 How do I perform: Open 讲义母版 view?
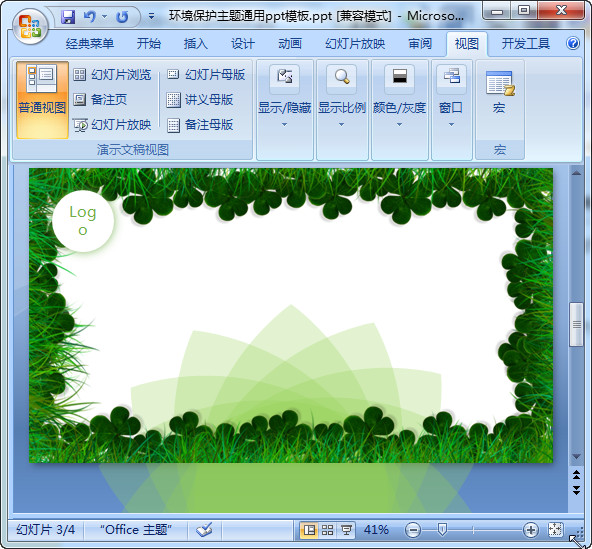point(200,100)
